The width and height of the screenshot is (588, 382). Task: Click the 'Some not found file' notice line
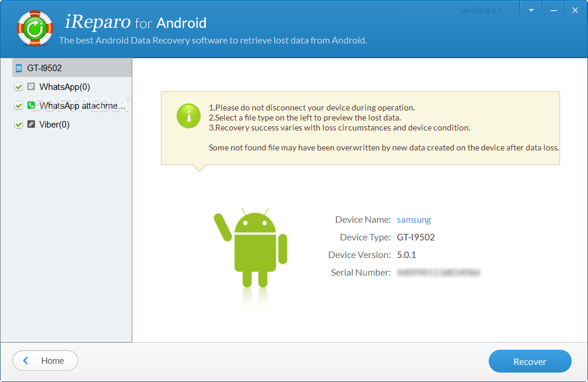tap(383, 148)
